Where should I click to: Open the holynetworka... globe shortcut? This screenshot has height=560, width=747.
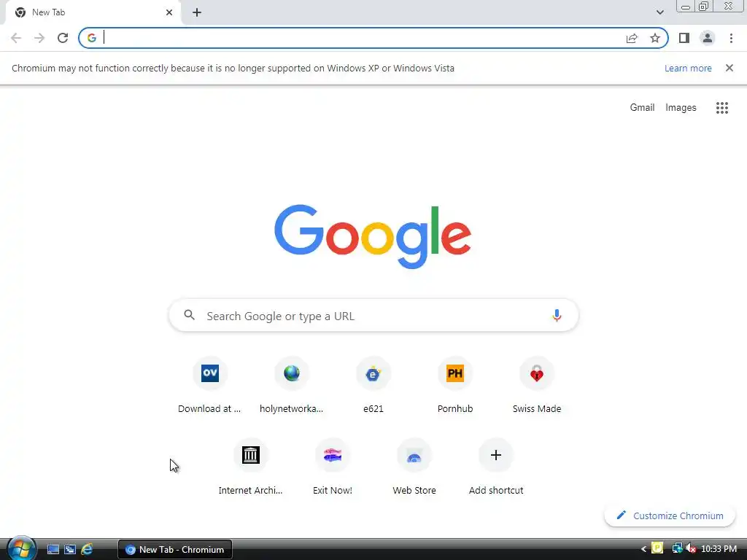[292, 385]
